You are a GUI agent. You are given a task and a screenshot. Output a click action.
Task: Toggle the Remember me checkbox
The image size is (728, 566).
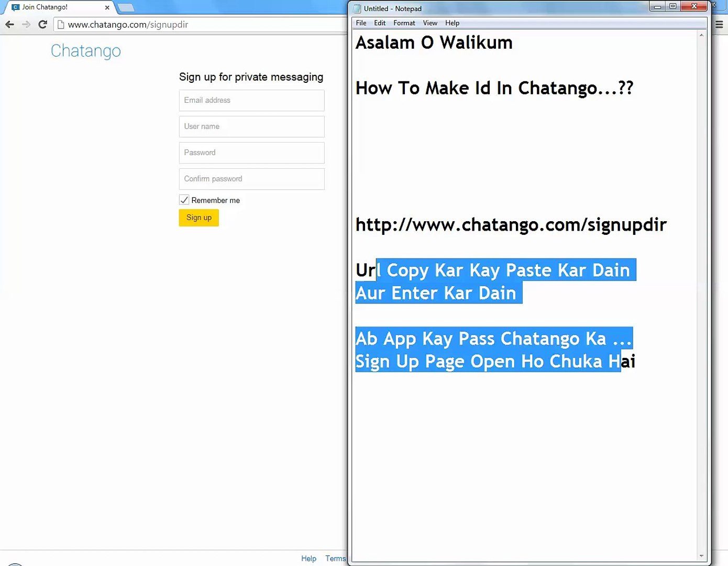coord(184,200)
